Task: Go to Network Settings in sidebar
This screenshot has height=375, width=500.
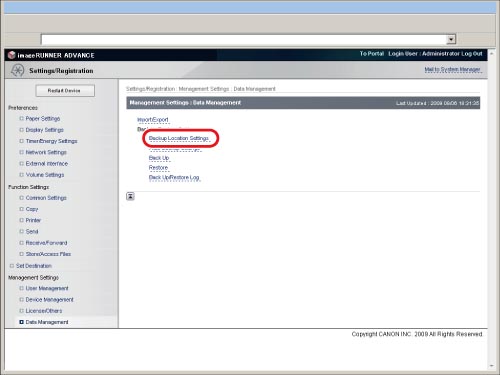Action: tap(46, 152)
